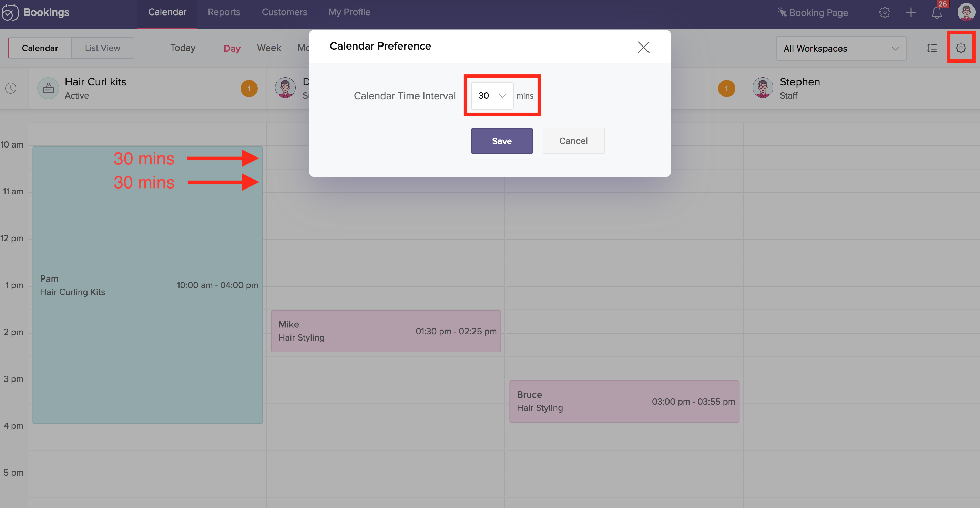This screenshot has width=980, height=508.
Task: Go to the Customers tab
Action: click(x=284, y=12)
